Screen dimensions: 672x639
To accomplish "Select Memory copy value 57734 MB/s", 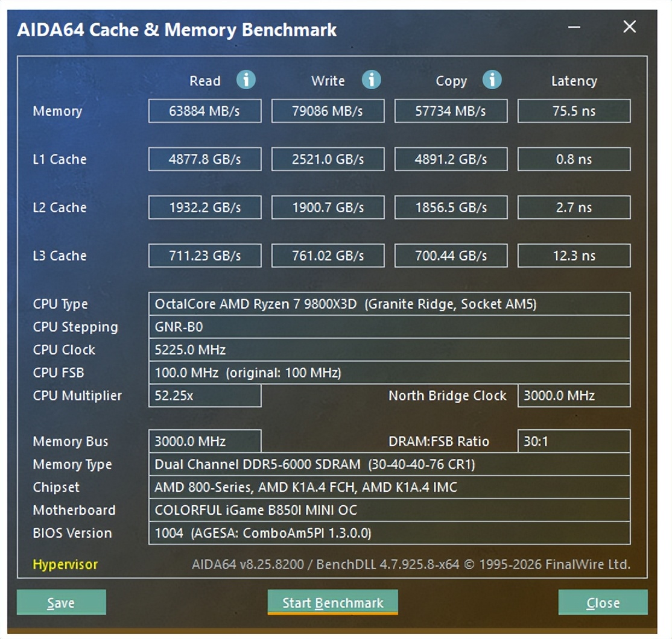I will tap(451, 111).
